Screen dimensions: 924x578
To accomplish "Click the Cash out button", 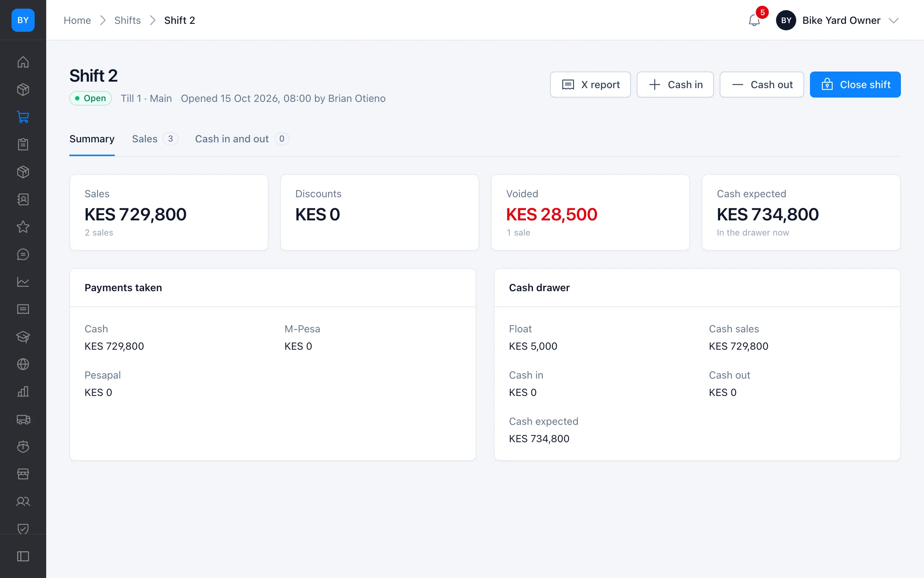I will (762, 85).
